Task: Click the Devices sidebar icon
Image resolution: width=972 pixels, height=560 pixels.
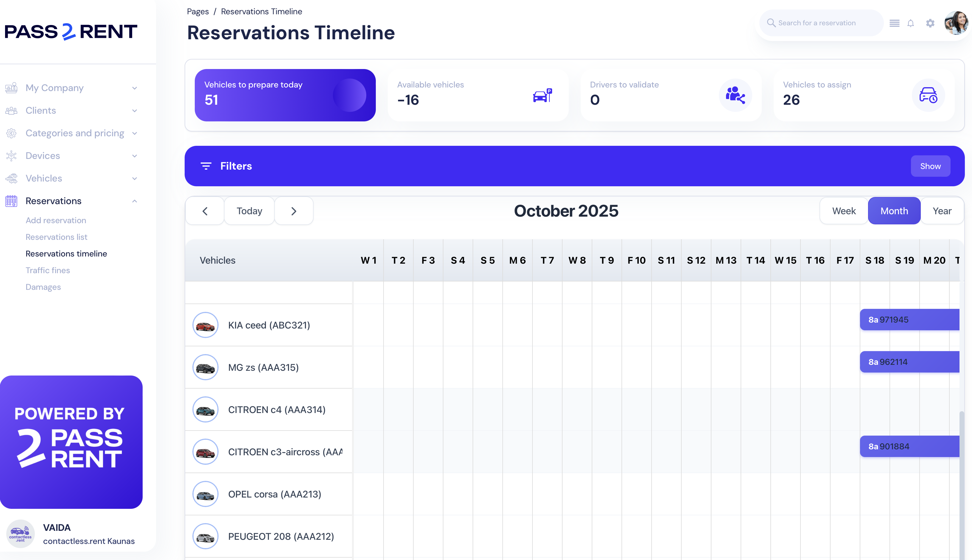Action: tap(11, 156)
